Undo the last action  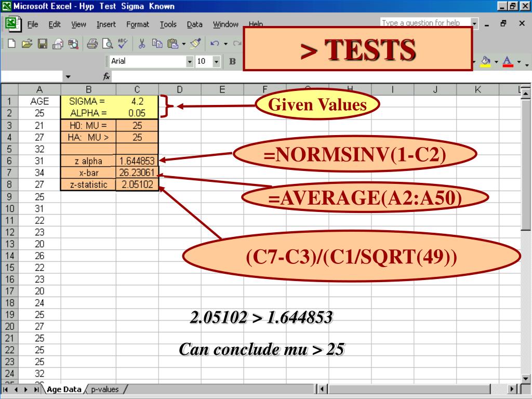coord(215,44)
